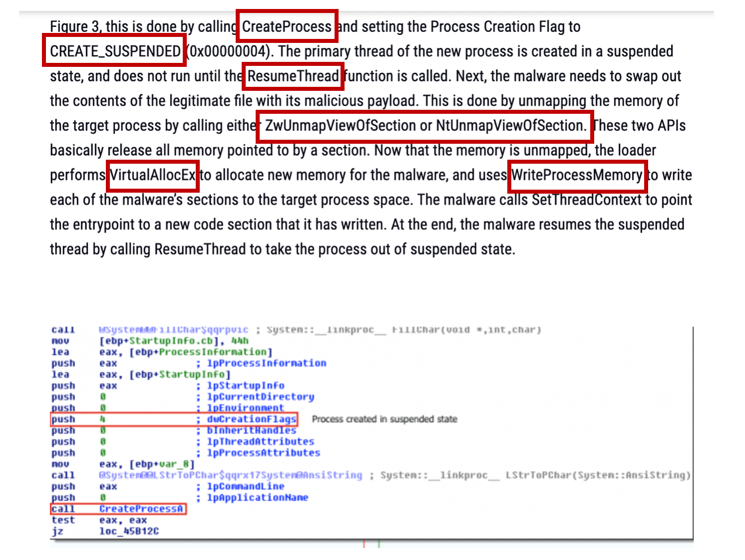Screen dimensions: 745x560
Task: Click the CREATE_SUSPENDED highlighted flag
Action: (x=115, y=51)
